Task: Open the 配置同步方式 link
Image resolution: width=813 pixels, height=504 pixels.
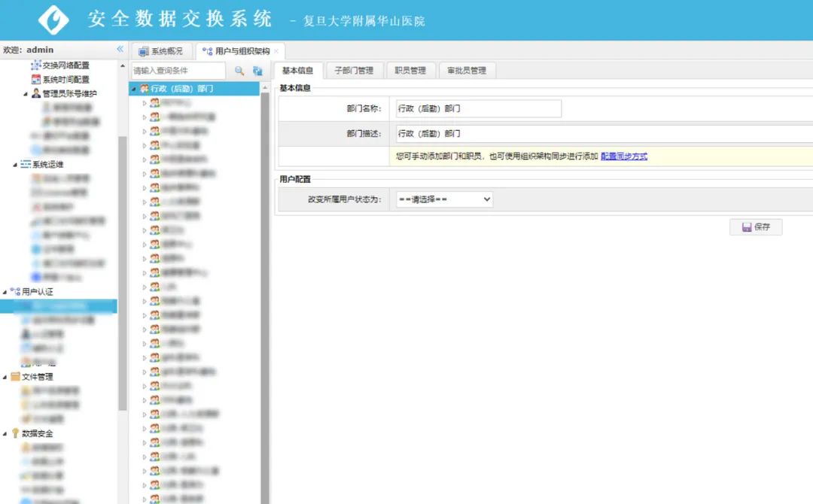Action: (x=624, y=156)
